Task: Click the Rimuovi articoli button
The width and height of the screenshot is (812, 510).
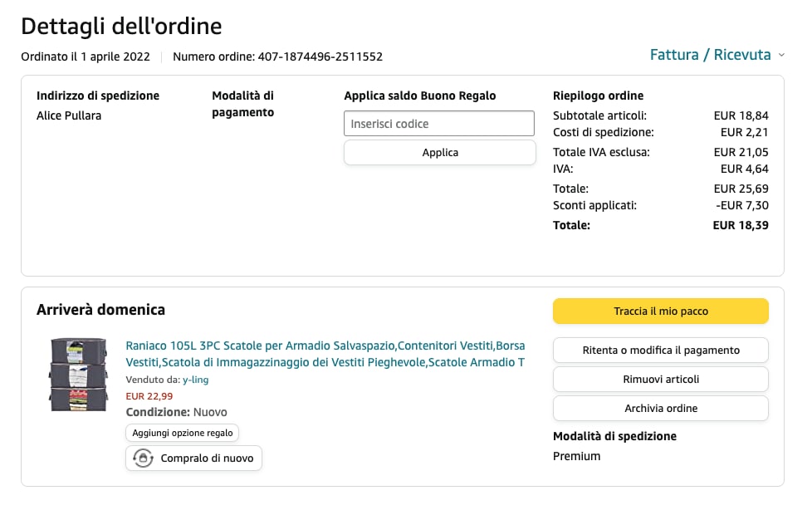Action: [x=660, y=379]
